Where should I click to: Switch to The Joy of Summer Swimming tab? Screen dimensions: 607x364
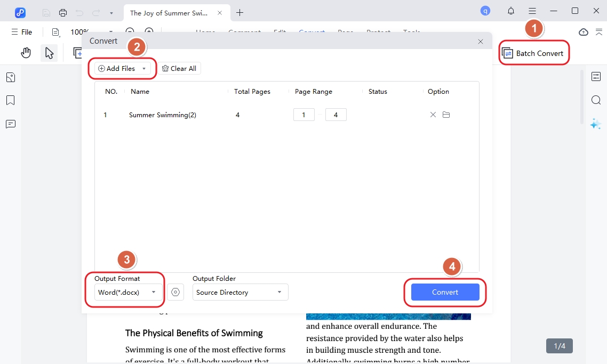tap(168, 12)
